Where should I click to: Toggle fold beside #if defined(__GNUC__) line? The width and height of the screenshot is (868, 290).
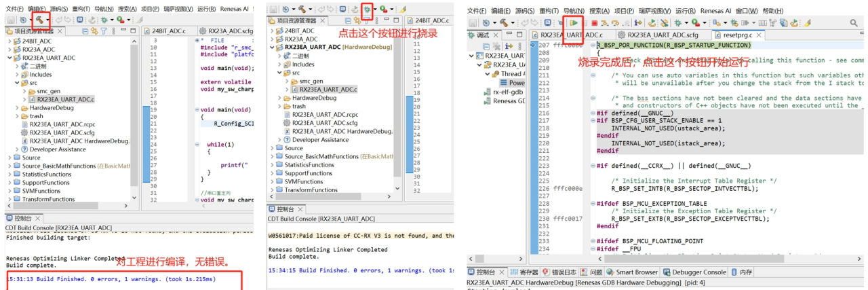(x=593, y=113)
